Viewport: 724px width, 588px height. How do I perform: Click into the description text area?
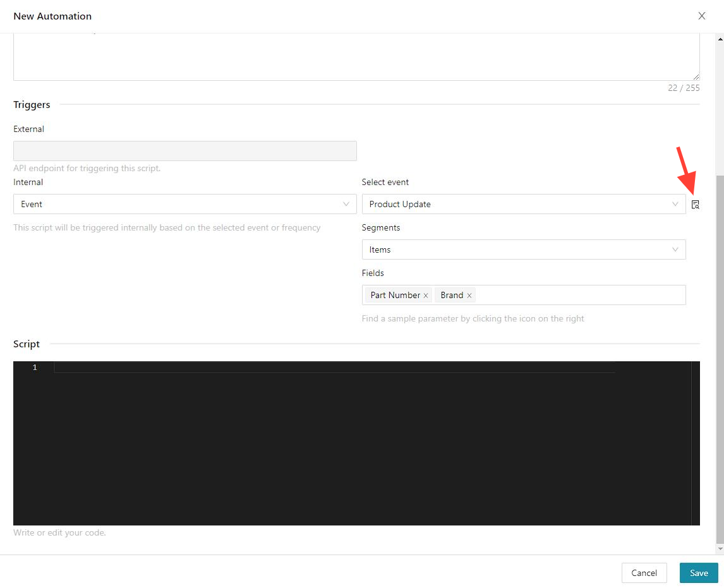point(356,57)
